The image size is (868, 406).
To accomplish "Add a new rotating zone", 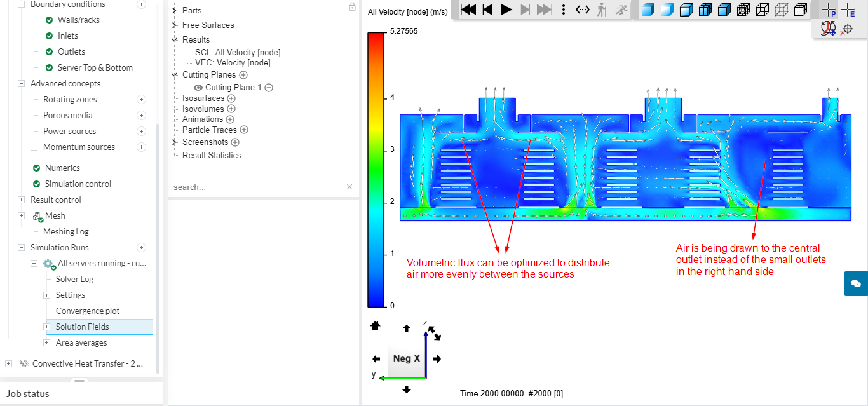I will click(x=141, y=99).
